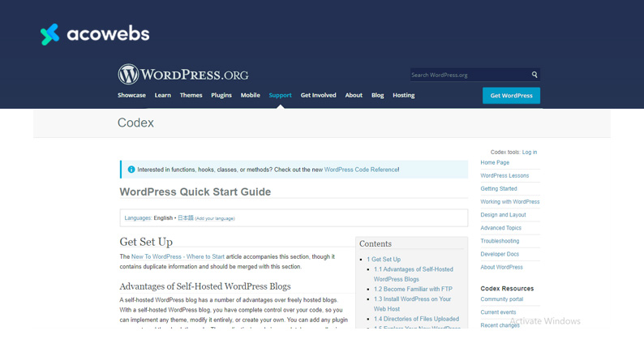Open the Getting Started sidebar link
The image size is (644, 357).
click(x=499, y=188)
